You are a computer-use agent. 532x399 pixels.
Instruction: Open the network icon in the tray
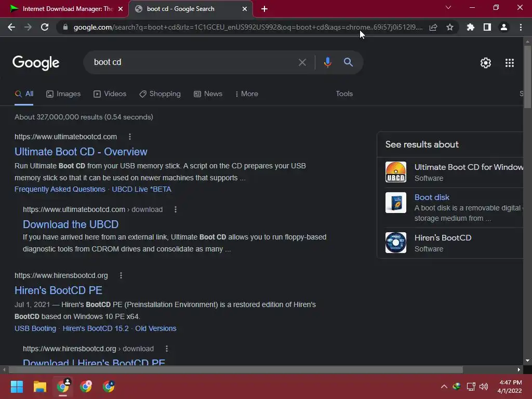point(471,387)
